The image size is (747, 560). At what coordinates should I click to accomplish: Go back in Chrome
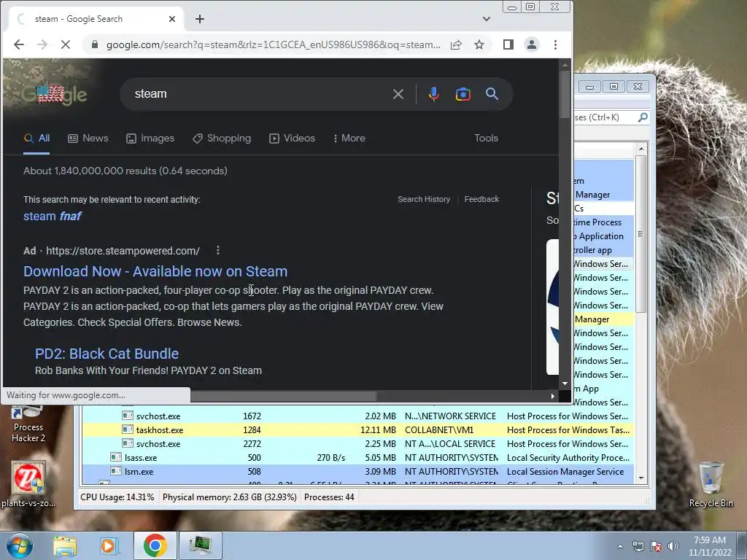18,44
